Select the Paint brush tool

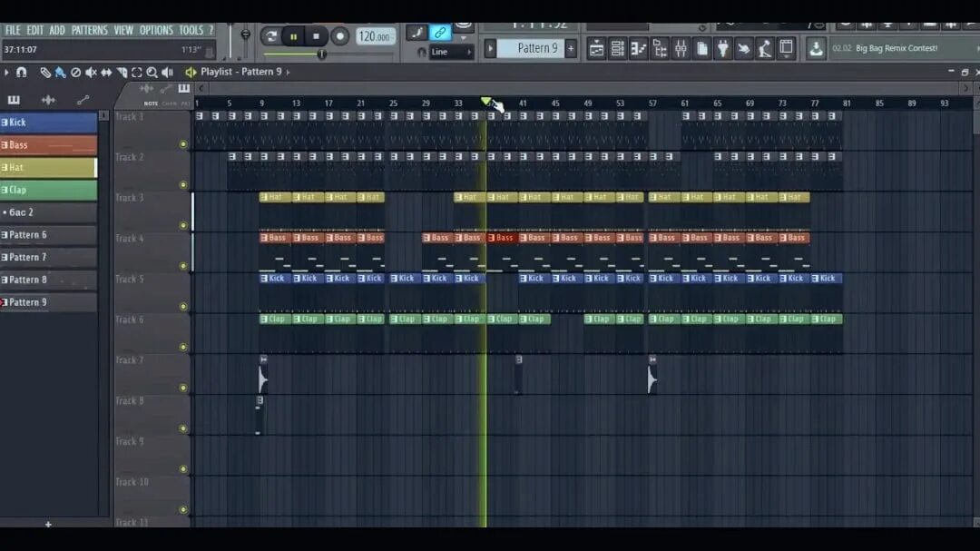[x=60, y=73]
